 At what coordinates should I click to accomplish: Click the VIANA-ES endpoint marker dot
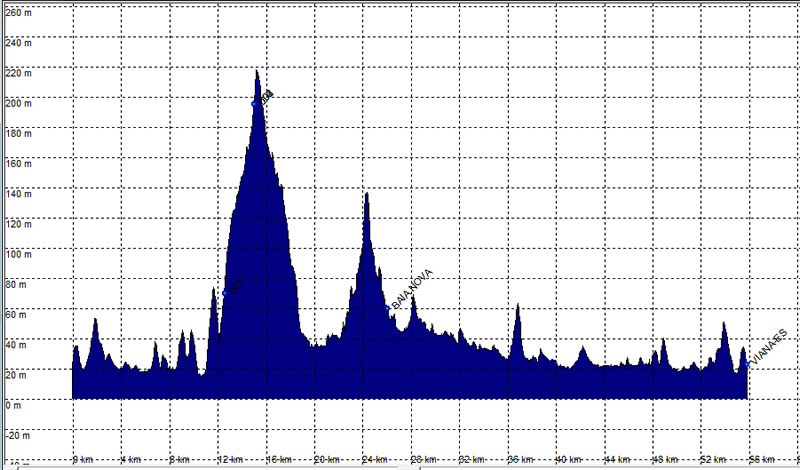(747, 364)
